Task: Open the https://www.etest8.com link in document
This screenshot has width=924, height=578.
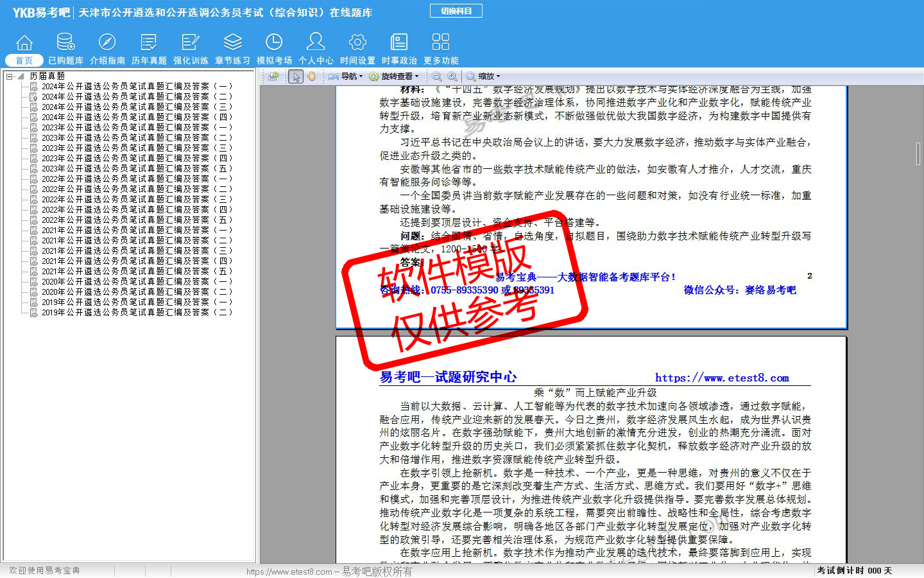Action: [722, 378]
